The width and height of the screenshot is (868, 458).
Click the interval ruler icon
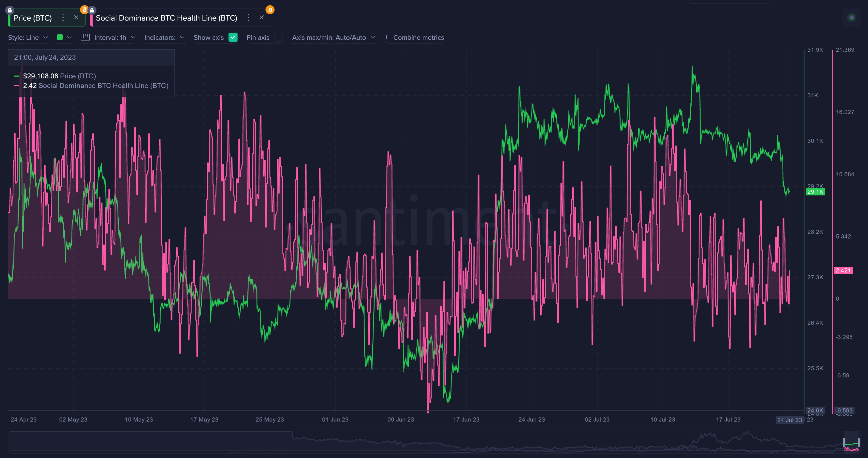pos(85,37)
